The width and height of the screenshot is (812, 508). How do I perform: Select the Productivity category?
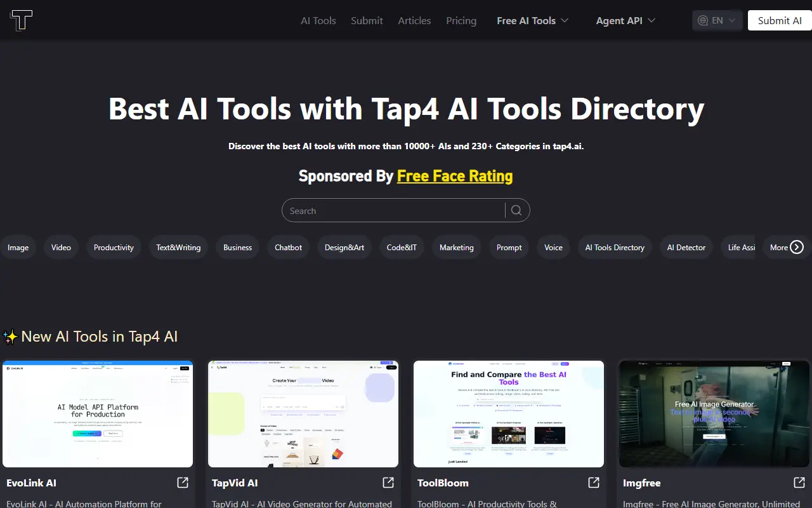click(114, 248)
